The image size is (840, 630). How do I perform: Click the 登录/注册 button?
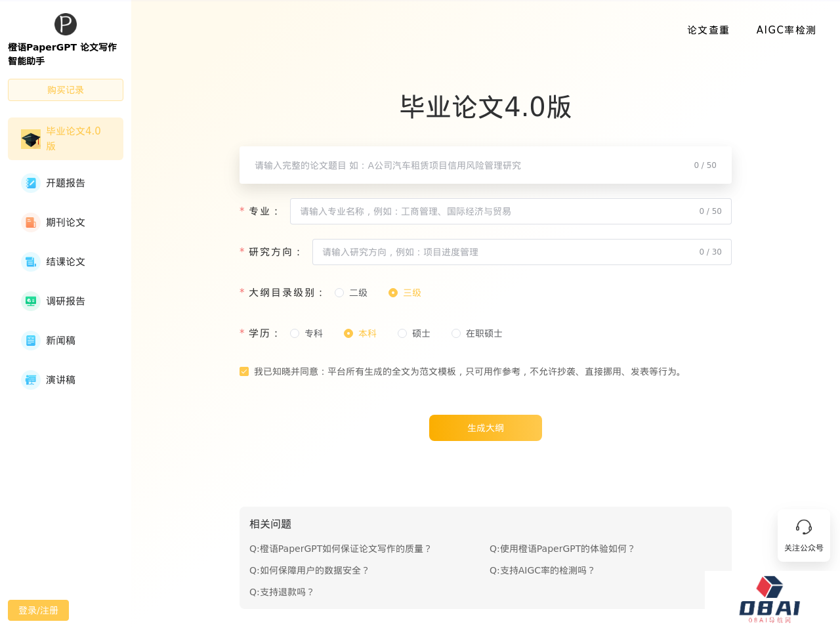click(38, 610)
